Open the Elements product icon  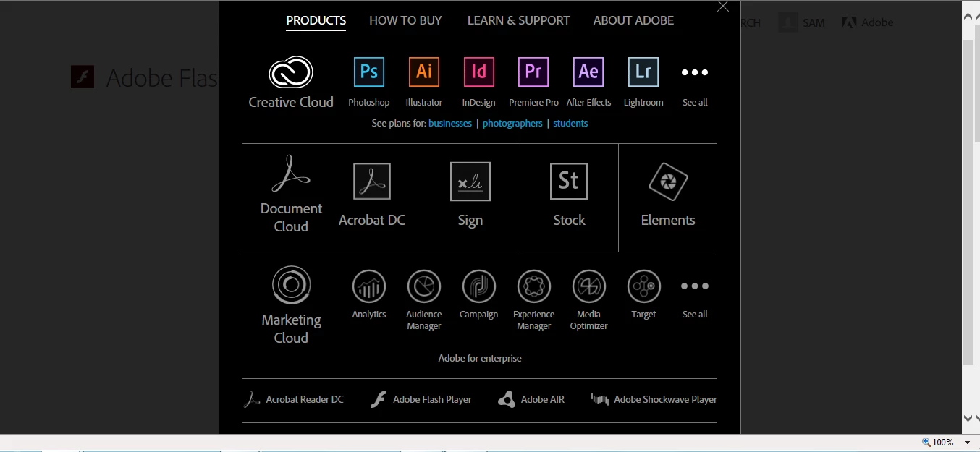coord(668,182)
